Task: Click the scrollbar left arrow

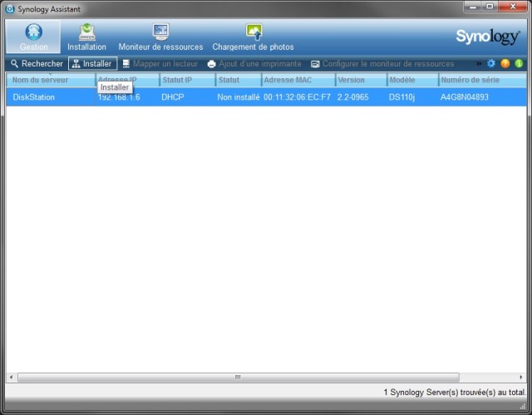Action: 11,377
